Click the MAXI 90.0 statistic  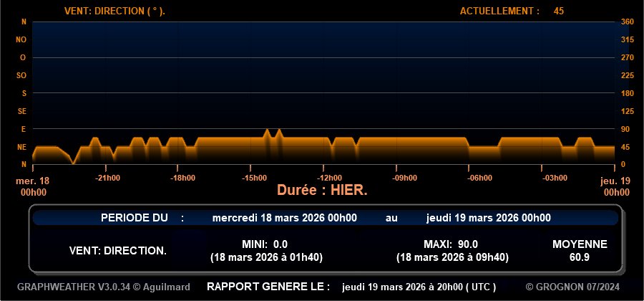(x=451, y=244)
